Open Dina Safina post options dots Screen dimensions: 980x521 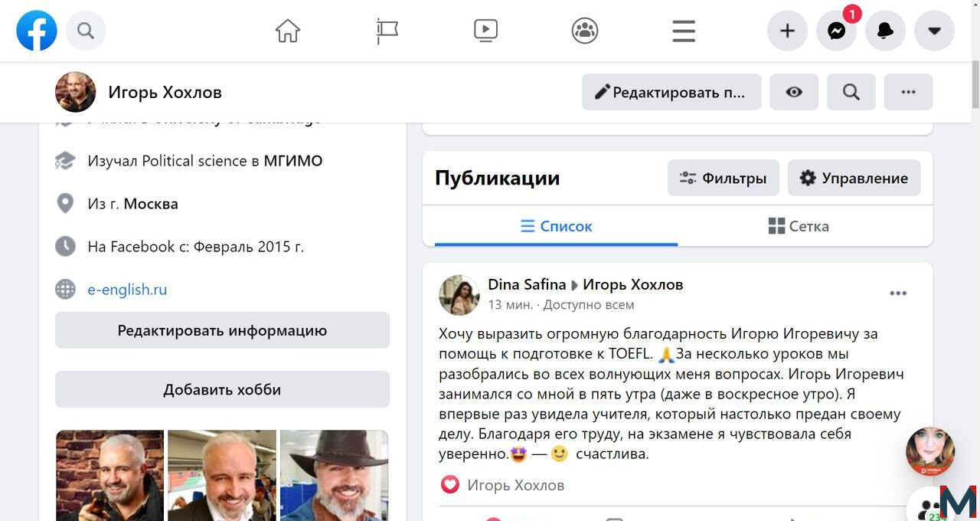[x=898, y=293]
